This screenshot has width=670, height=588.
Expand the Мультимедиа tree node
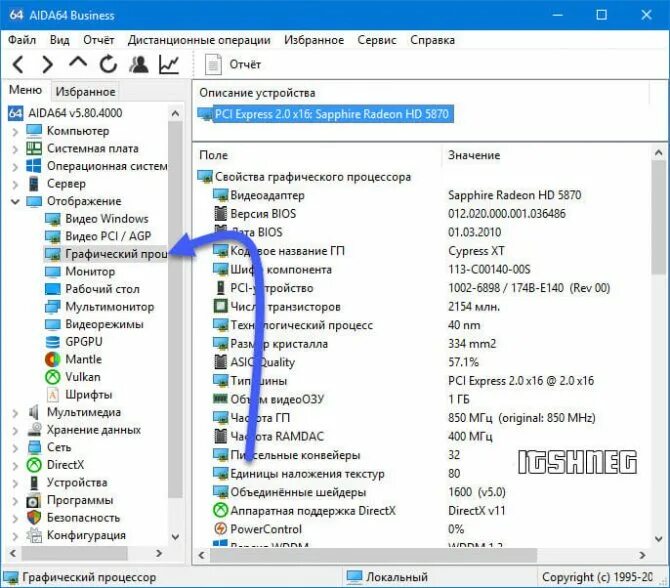point(15,412)
